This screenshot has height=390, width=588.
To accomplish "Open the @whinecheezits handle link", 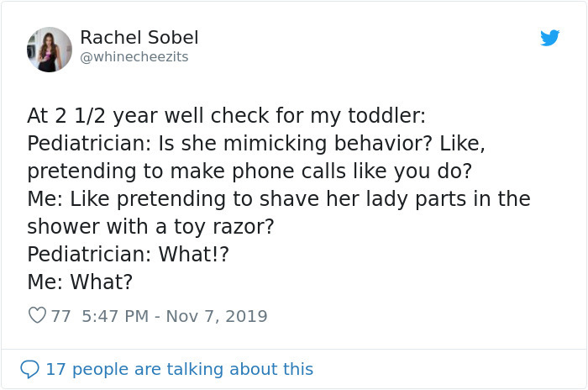I will click(134, 56).
